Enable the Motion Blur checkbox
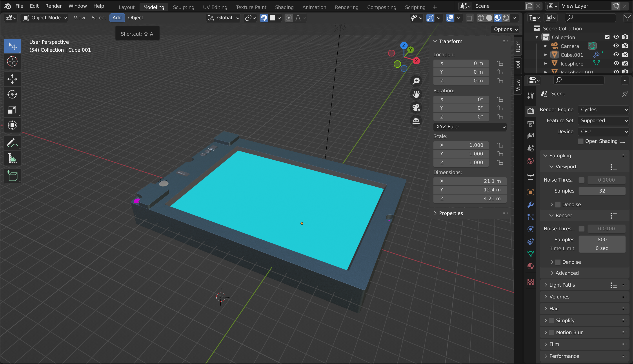Screen dimensions: 633x364 click(551, 333)
